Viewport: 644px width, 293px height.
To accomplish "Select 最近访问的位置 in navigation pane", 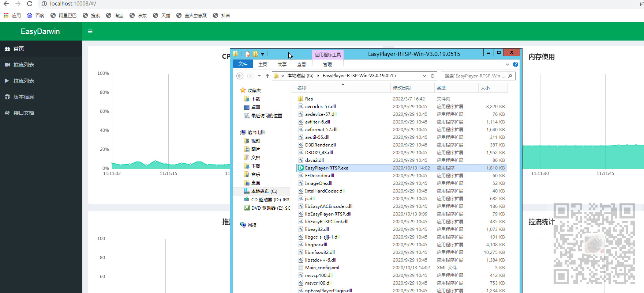I will pos(263,115).
